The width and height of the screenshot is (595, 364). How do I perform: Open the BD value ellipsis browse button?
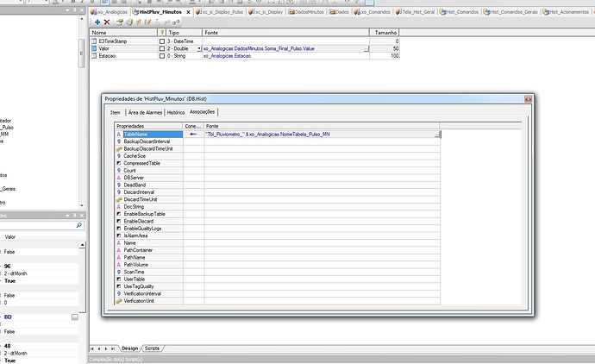(75, 317)
